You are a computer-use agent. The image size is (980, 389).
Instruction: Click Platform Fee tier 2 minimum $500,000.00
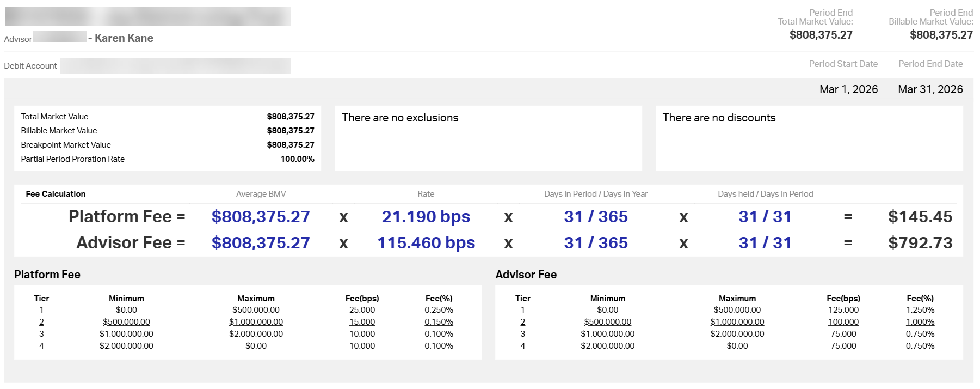tap(126, 322)
